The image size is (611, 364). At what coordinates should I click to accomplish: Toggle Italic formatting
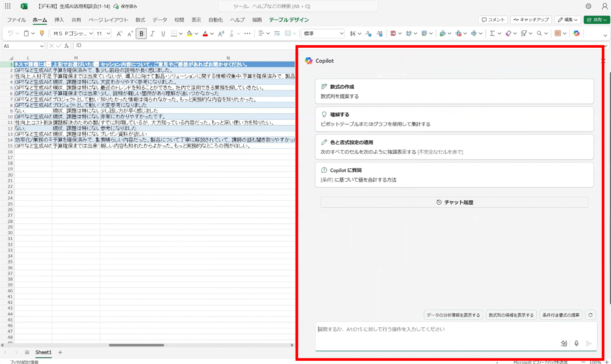pos(152,34)
